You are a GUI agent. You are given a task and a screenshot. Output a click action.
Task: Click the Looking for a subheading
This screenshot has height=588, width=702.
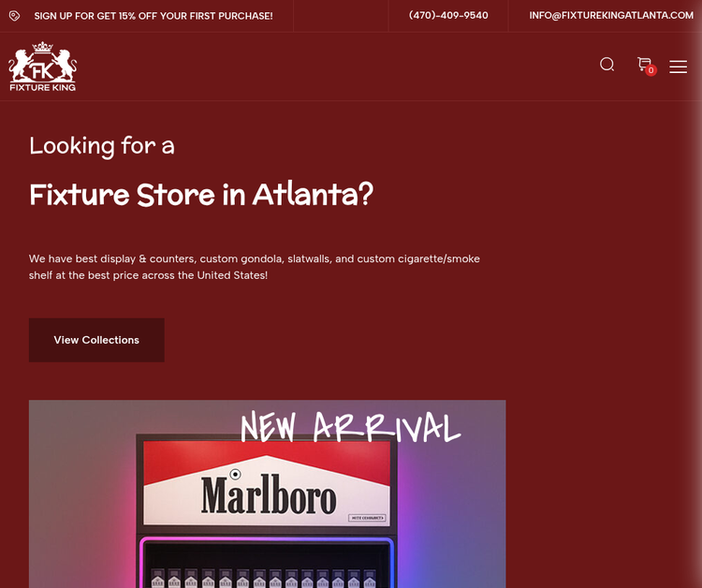coord(102,146)
